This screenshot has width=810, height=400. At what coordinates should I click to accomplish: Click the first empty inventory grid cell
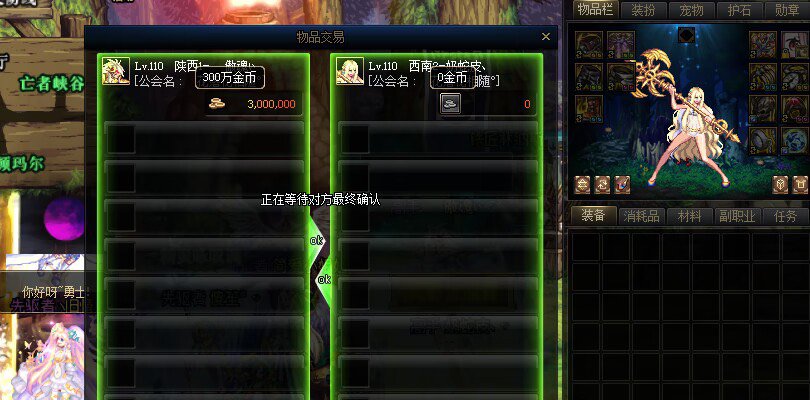(586, 247)
